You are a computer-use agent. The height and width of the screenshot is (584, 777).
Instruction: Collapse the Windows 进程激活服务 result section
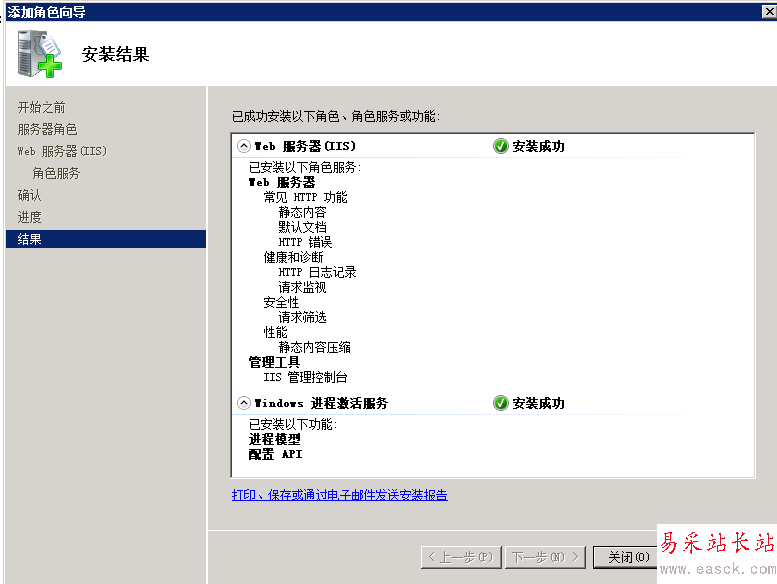tap(243, 403)
